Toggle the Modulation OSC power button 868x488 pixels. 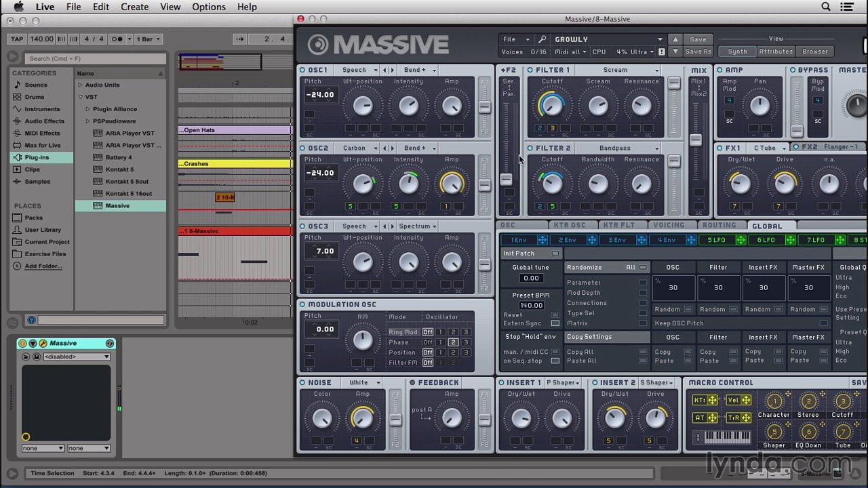pos(302,304)
